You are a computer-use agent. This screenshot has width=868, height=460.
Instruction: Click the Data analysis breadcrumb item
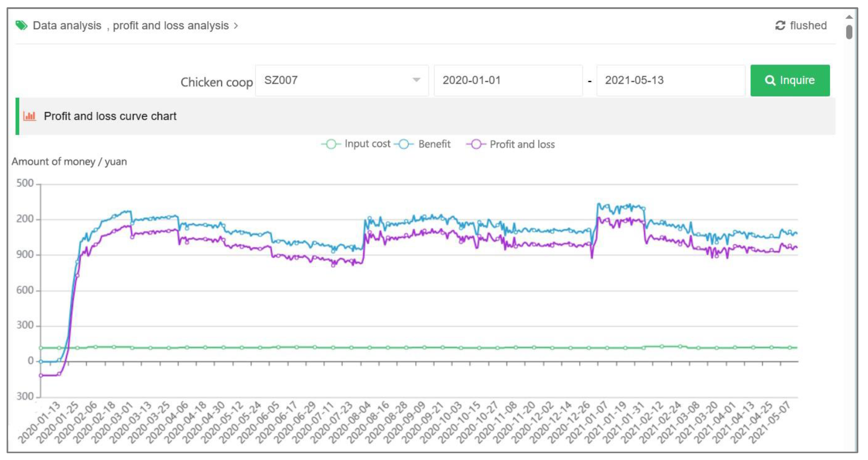coord(67,26)
